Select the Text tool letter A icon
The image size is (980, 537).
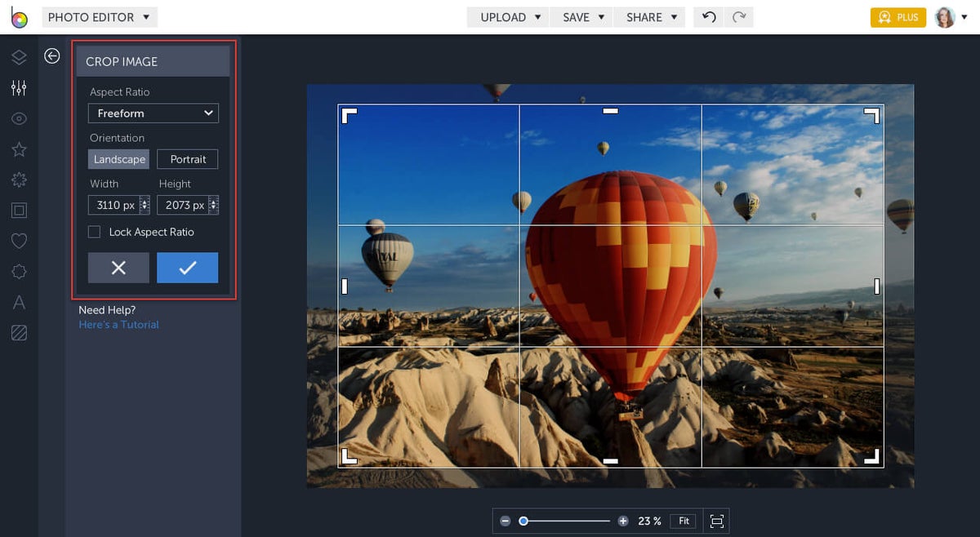pyautogui.click(x=19, y=303)
